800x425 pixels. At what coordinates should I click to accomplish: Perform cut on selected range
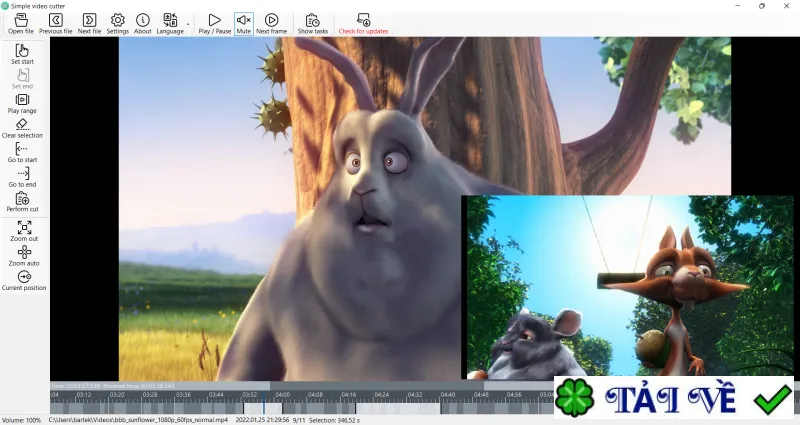22,203
